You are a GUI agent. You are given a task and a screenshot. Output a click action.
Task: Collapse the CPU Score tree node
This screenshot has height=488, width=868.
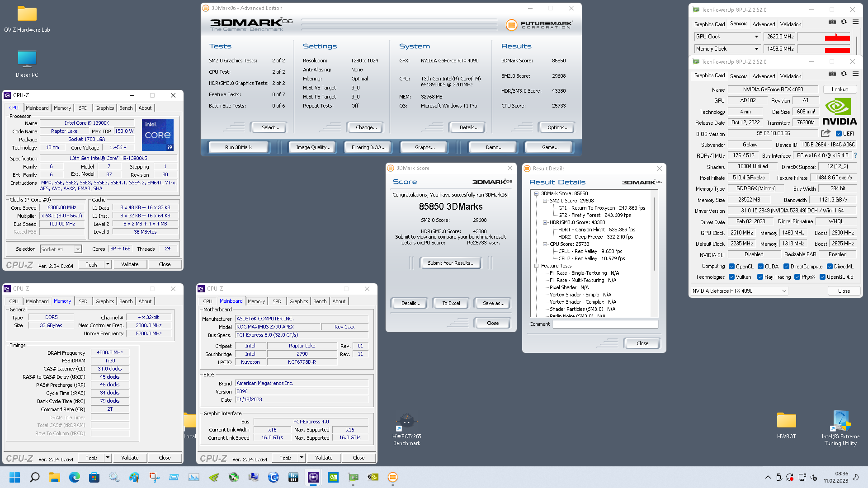click(545, 244)
